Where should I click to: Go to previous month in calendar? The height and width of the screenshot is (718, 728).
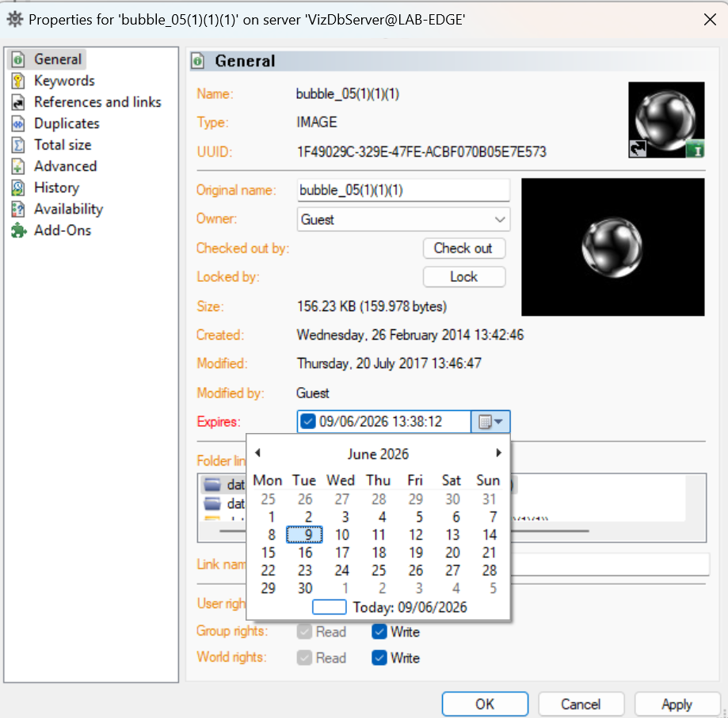257,453
